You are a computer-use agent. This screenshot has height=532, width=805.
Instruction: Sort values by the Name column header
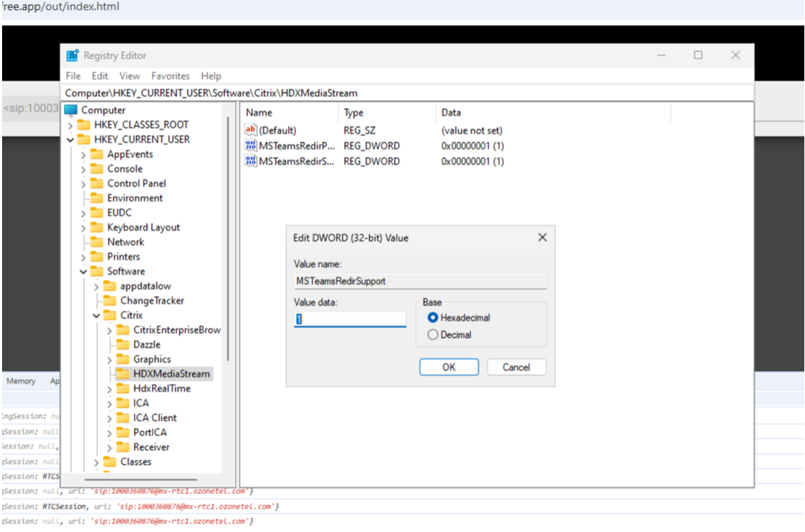290,113
